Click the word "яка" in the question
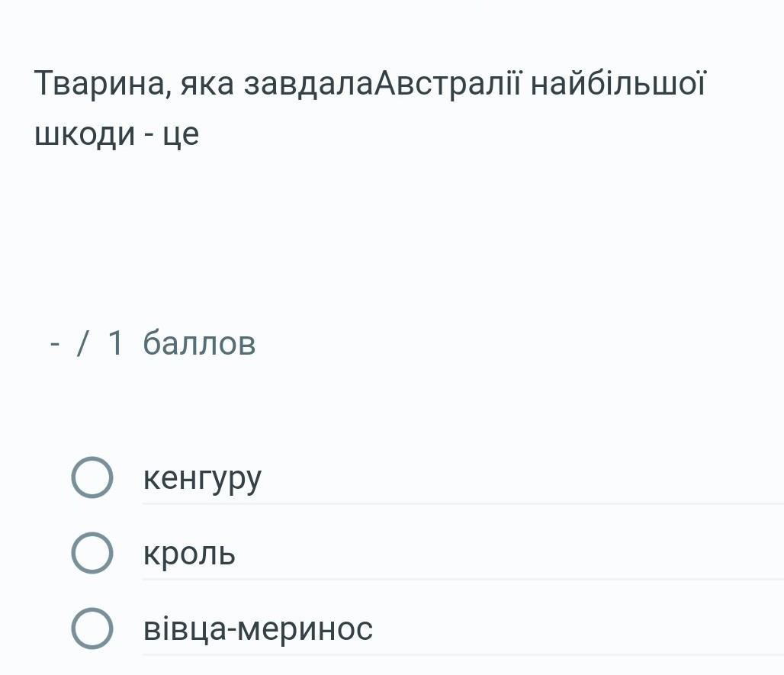This screenshot has height=675, width=784. tap(207, 83)
